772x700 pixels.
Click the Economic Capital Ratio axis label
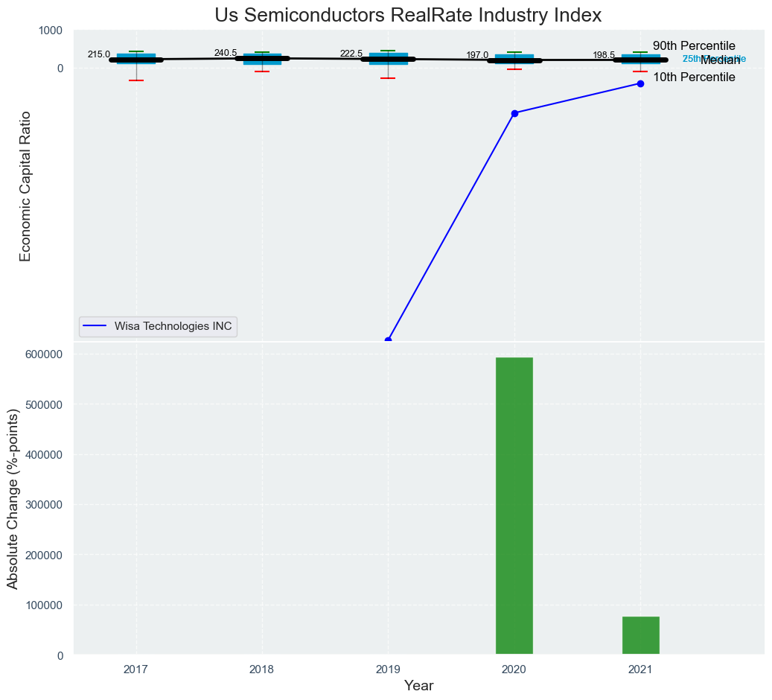point(25,185)
